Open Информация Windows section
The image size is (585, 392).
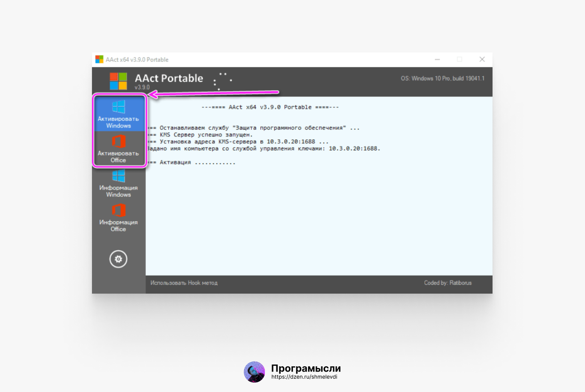[118, 184]
